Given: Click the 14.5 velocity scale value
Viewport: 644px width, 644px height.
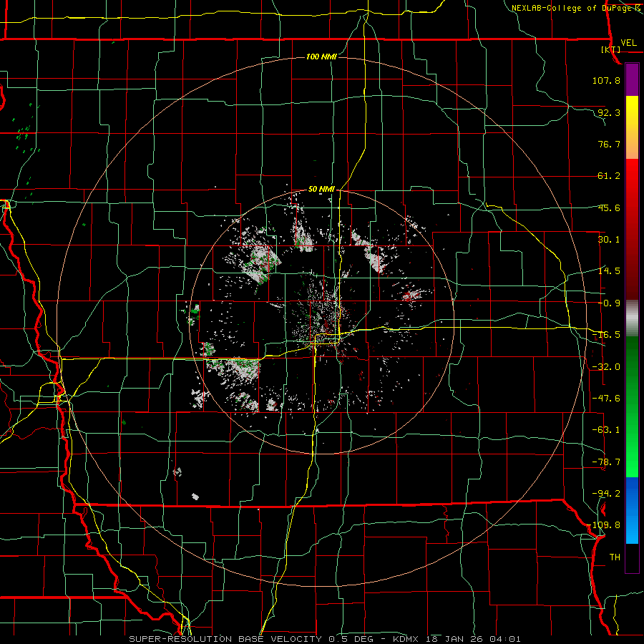Looking at the screenshot, I should click(609, 271).
